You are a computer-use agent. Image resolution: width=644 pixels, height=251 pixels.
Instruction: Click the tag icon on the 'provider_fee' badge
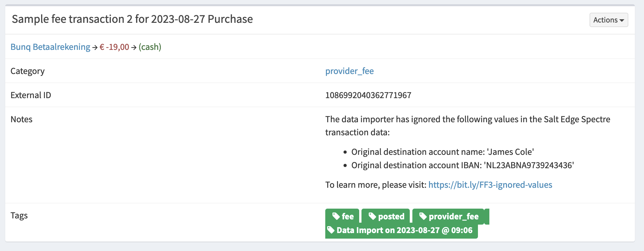[x=423, y=216]
